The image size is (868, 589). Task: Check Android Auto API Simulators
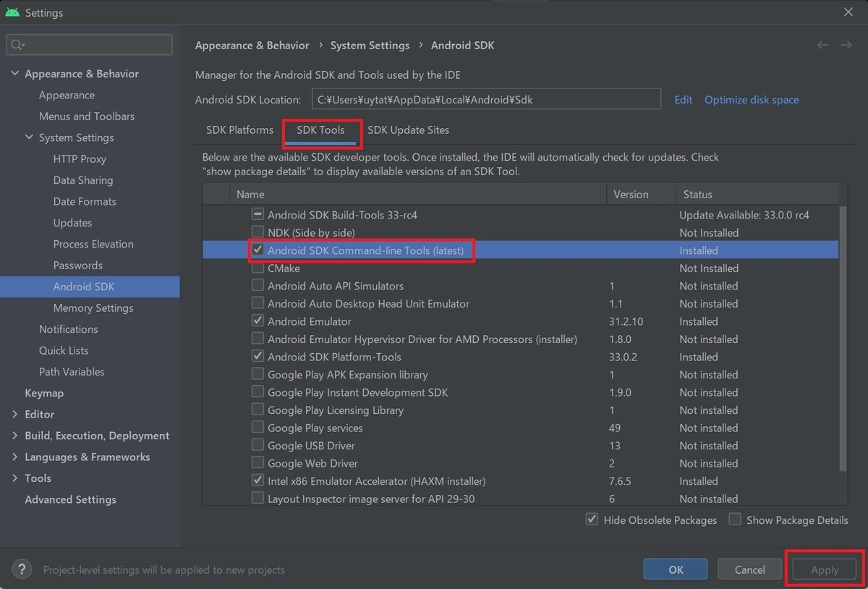pos(258,286)
